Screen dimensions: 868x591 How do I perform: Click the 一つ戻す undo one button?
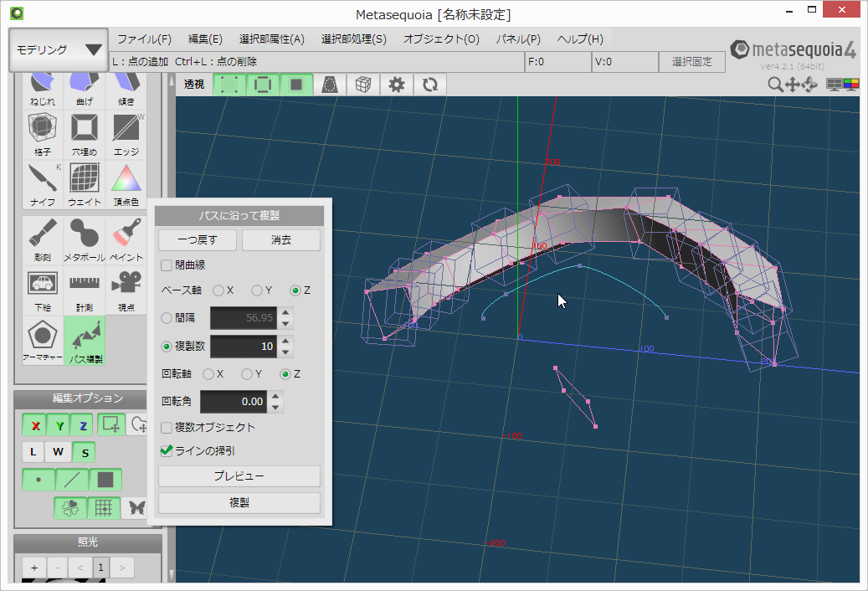(198, 240)
